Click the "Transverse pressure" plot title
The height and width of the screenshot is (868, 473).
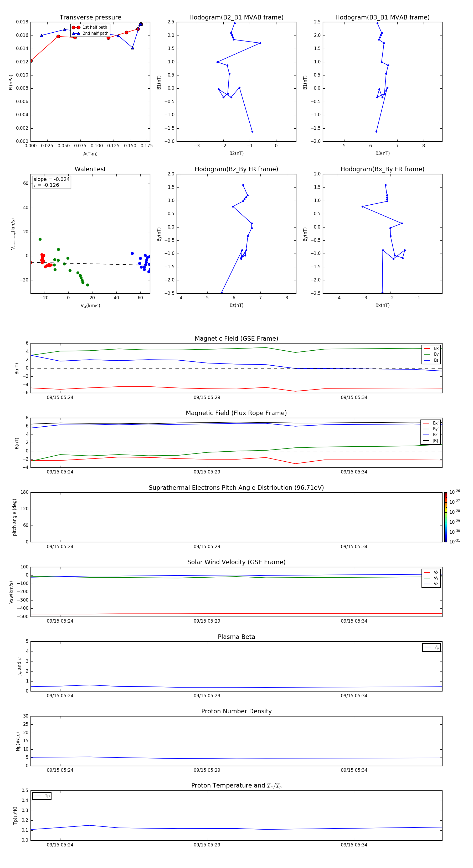(90, 17)
